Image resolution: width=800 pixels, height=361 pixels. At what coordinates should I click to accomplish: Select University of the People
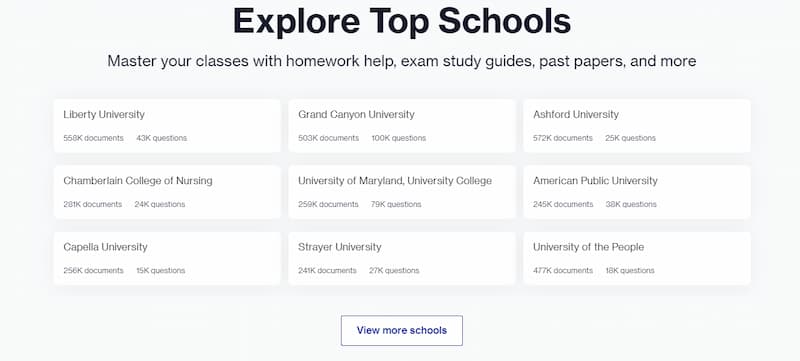(x=637, y=259)
